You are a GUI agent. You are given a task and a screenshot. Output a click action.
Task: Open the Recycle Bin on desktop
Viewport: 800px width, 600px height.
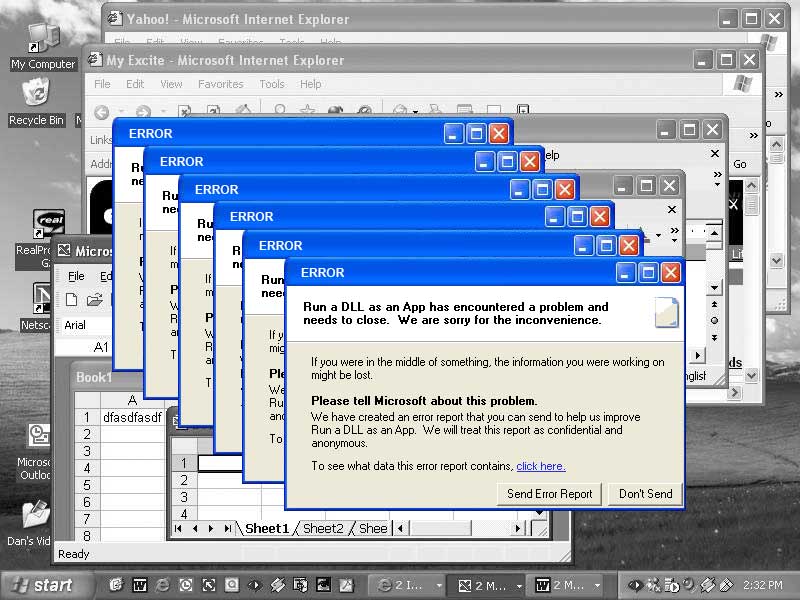36,101
